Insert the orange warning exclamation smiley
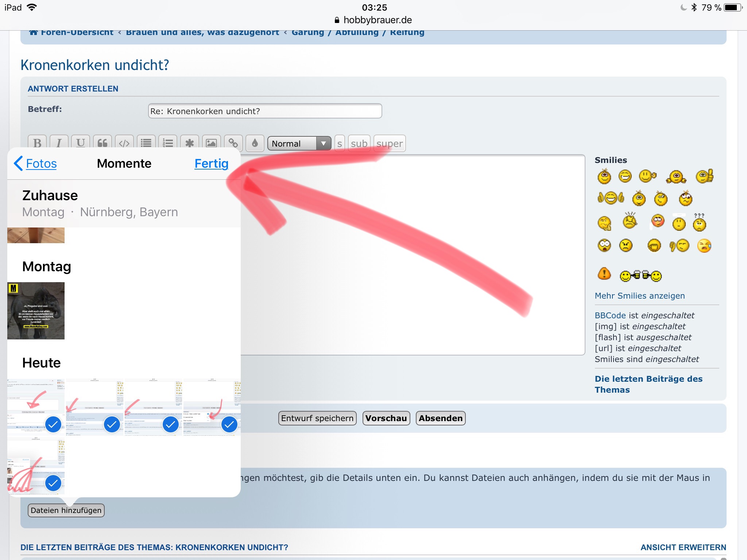 (604, 273)
